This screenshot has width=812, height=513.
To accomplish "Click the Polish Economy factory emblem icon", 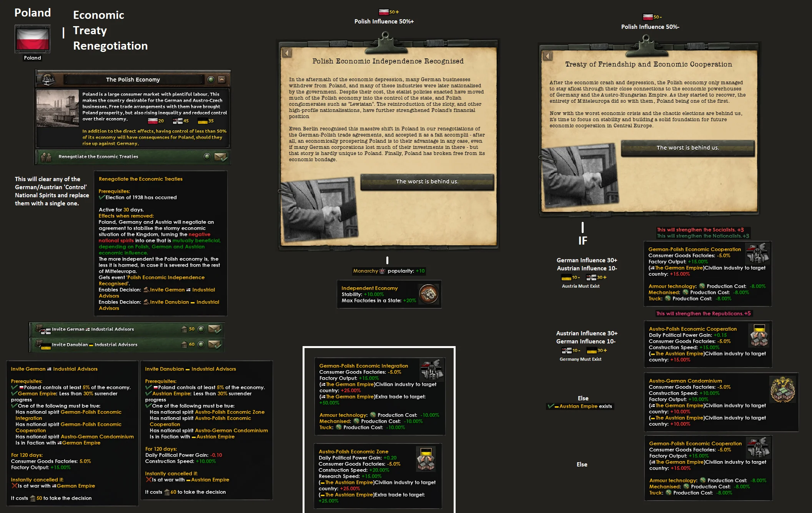I will pyautogui.click(x=48, y=80).
